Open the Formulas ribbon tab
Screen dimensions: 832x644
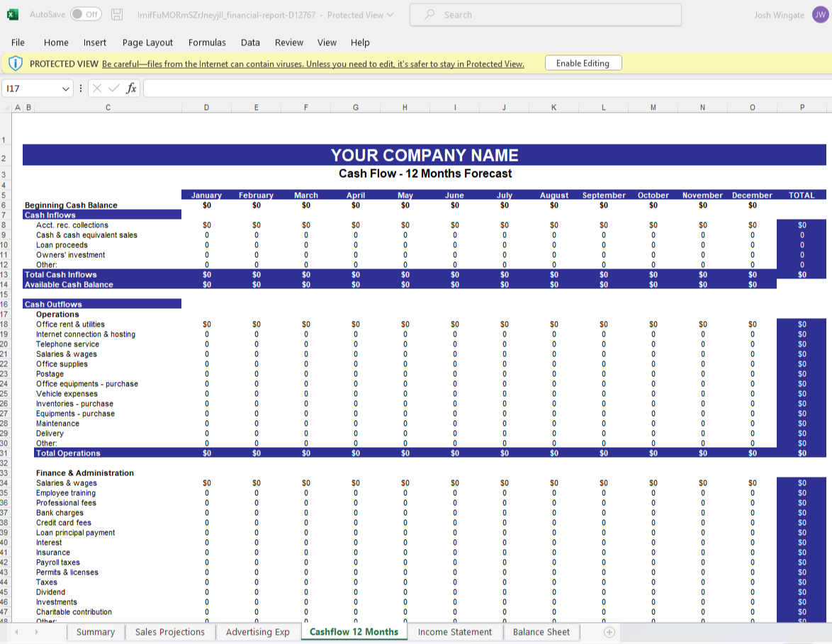pyautogui.click(x=207, y=43)
